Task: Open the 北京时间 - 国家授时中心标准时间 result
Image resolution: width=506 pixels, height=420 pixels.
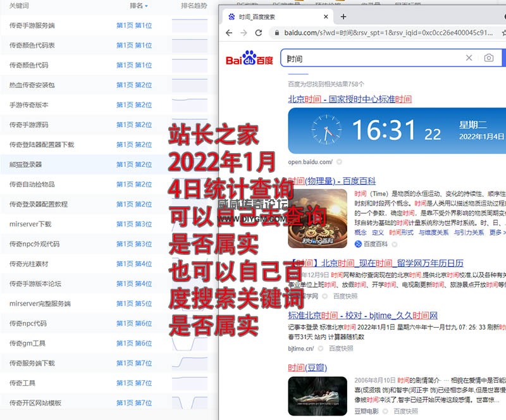Action: 350,99
